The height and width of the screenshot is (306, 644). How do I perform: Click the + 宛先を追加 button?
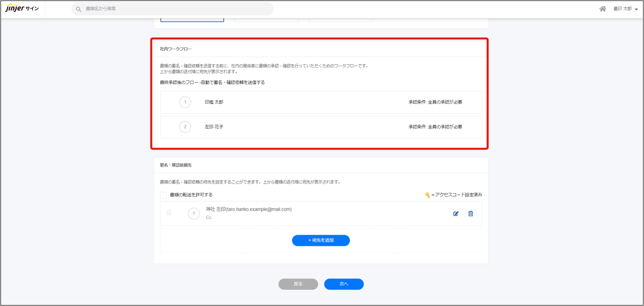[x=320, y=240]
